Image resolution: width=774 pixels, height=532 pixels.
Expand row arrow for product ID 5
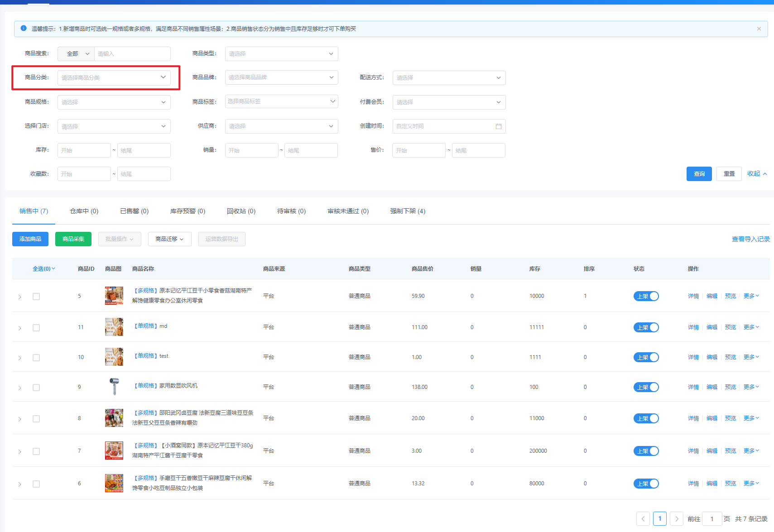click(x=19, y=297)
